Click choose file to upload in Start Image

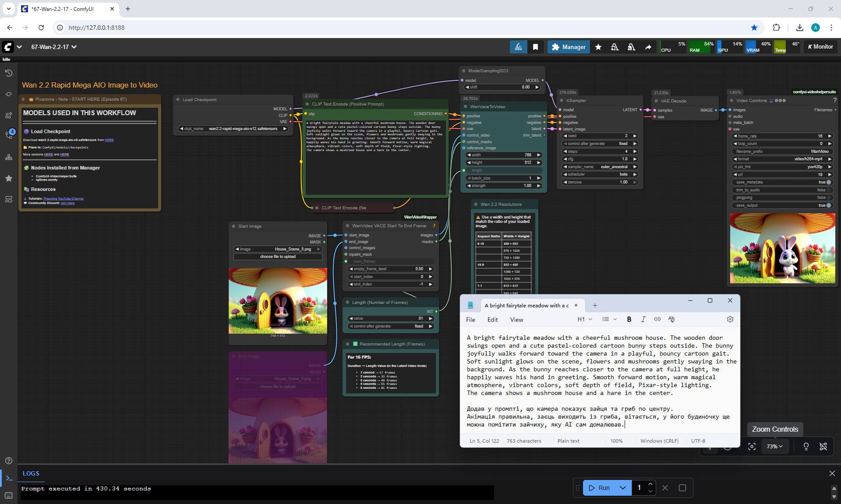tap(278, 257)
